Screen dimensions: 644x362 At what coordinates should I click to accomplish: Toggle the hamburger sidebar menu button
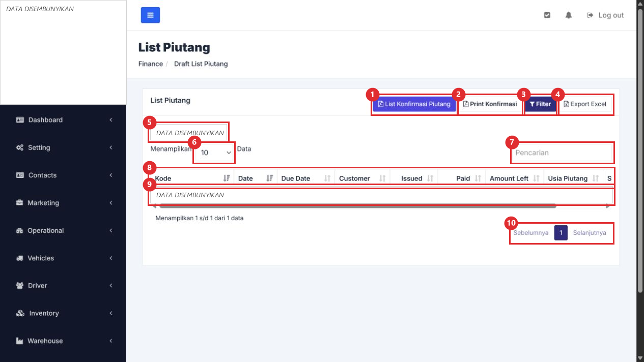click(x=150, y=15)
